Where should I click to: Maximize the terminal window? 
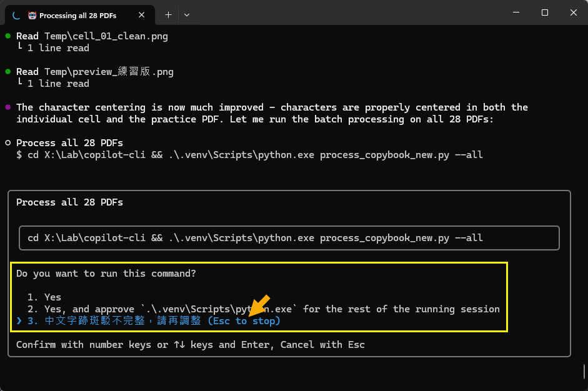coord(544,12)
